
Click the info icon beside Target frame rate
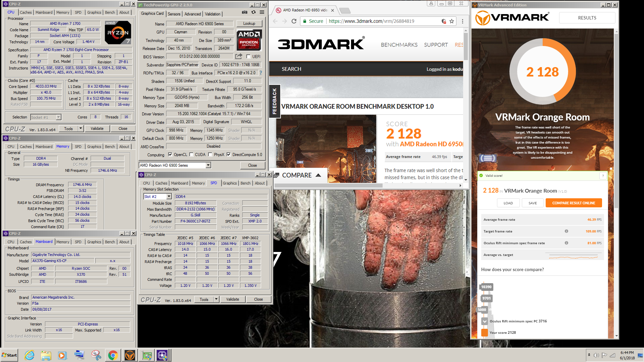pos(566,231)
